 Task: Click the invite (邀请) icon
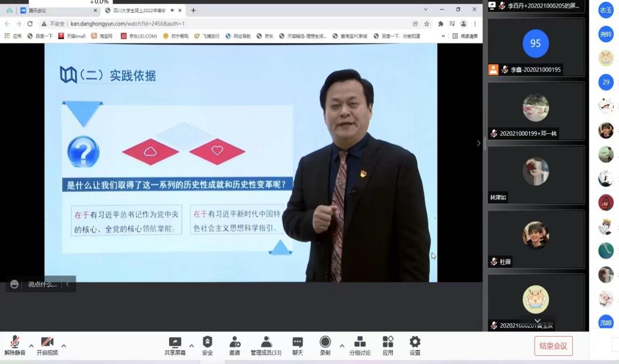(x=234, y=344)
